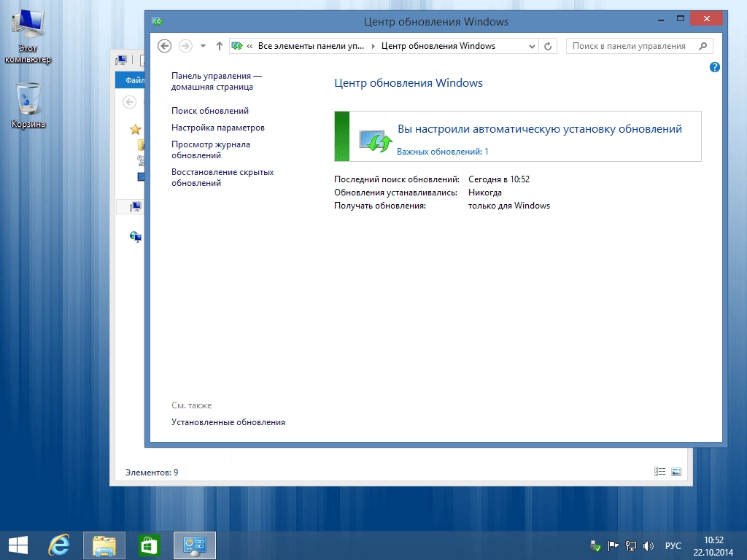
Task: Open 'Просмотр журнала обновлений' link
Action: [x=211, y=149]
